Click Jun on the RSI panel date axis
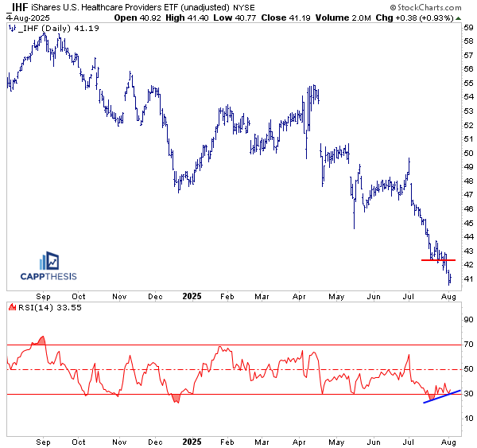477x448 pixels. (x=374, y=442)
